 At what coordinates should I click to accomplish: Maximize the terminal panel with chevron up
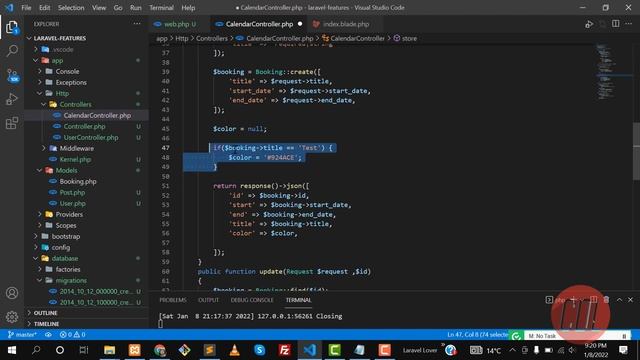(619, 300)
